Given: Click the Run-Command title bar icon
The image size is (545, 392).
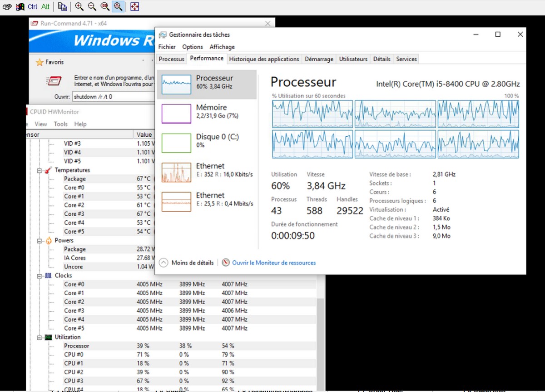Looking at the screenshot, I should (35, 23).
